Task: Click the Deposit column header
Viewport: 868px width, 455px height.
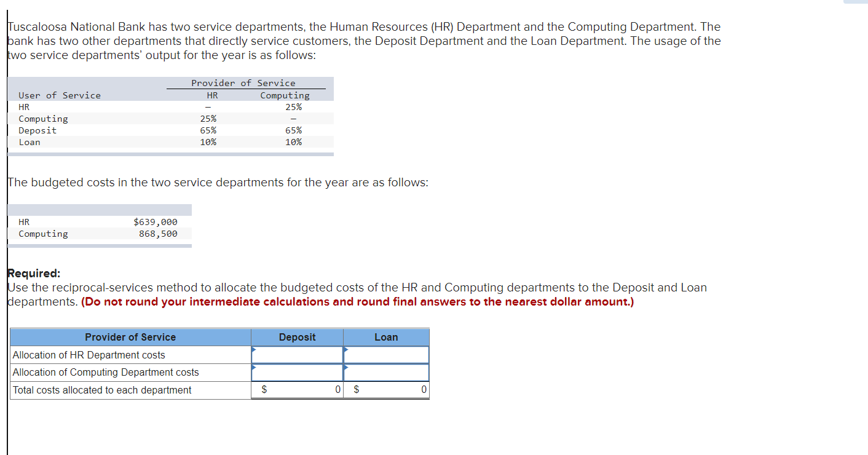Action: [x=297, y=337]
